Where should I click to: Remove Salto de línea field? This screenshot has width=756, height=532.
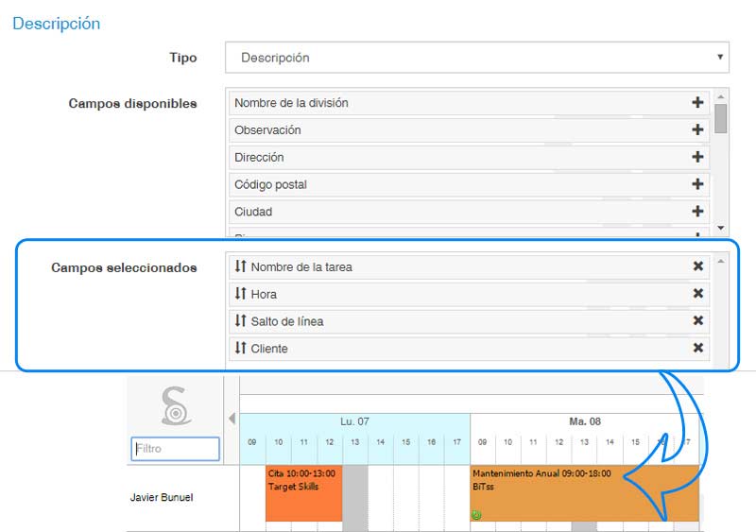[x=697, y=320]
